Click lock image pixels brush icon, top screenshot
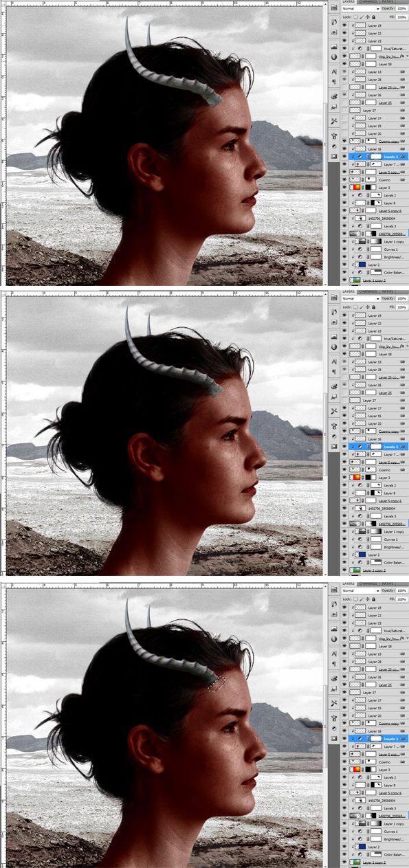 362,17
